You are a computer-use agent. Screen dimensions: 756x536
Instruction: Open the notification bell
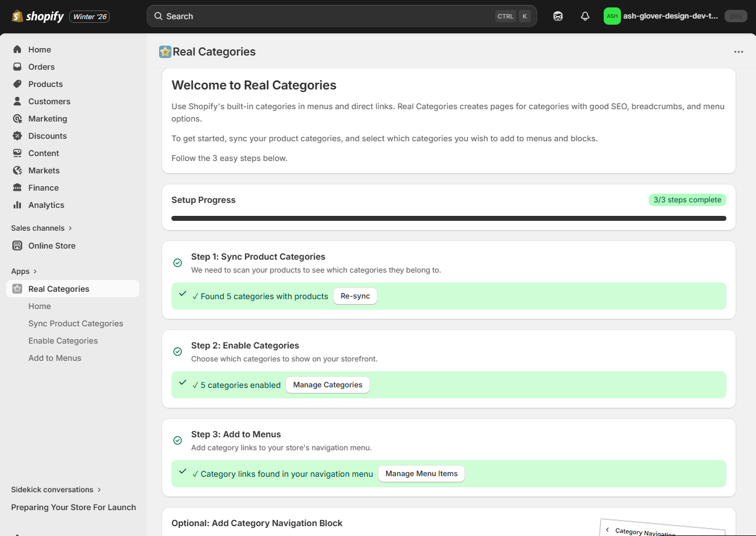[x=585, y=16]
